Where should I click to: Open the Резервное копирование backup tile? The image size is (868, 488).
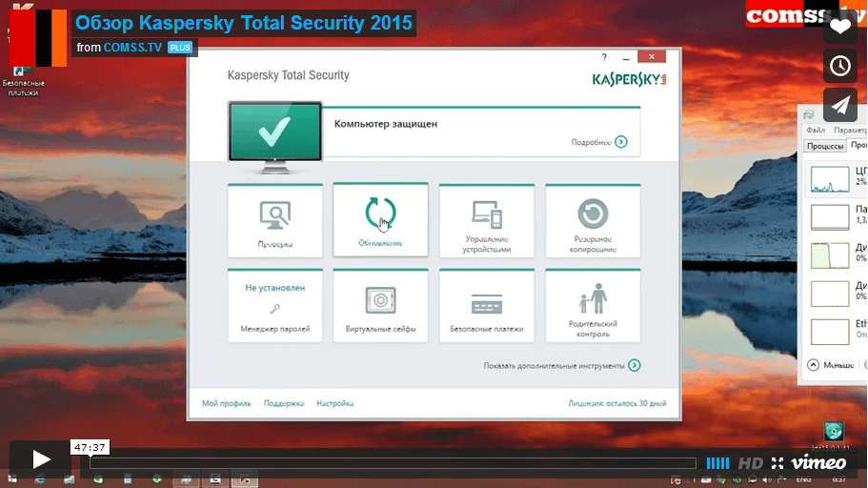tap(593, 221)
